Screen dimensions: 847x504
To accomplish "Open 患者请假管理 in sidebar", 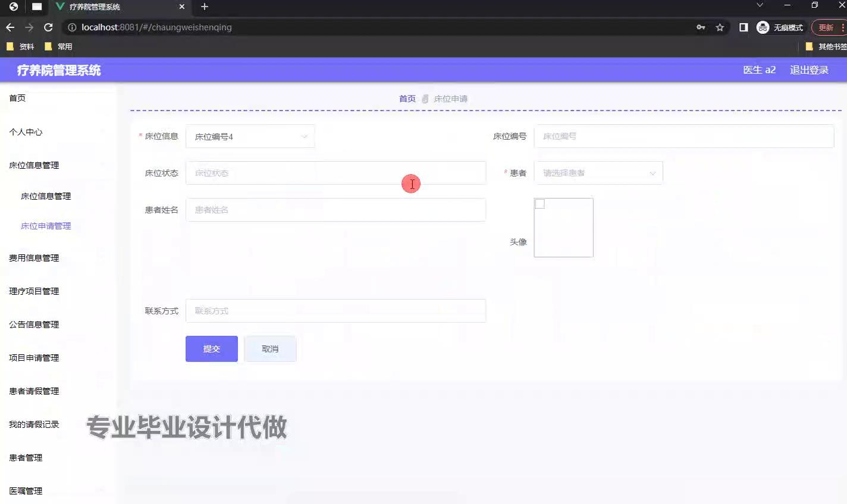I will [x=34, y=391].
